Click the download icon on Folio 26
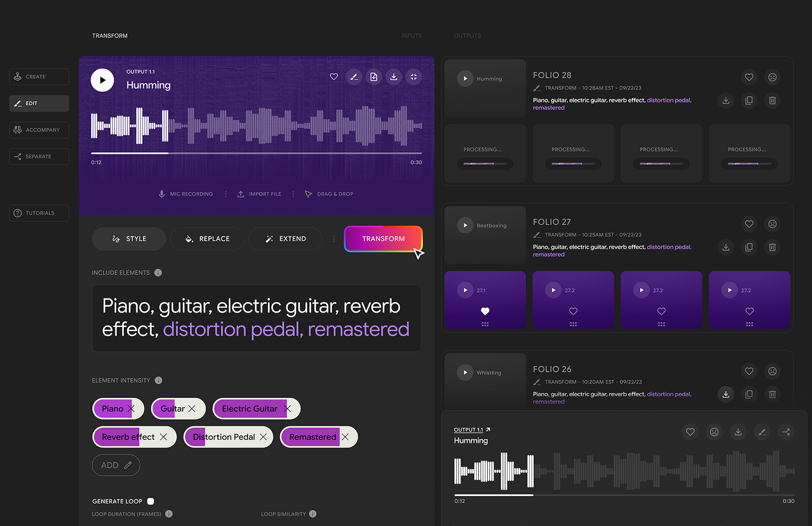Viewport: 812px width, 526px height. pyautogui.click(x=726, y=394)
